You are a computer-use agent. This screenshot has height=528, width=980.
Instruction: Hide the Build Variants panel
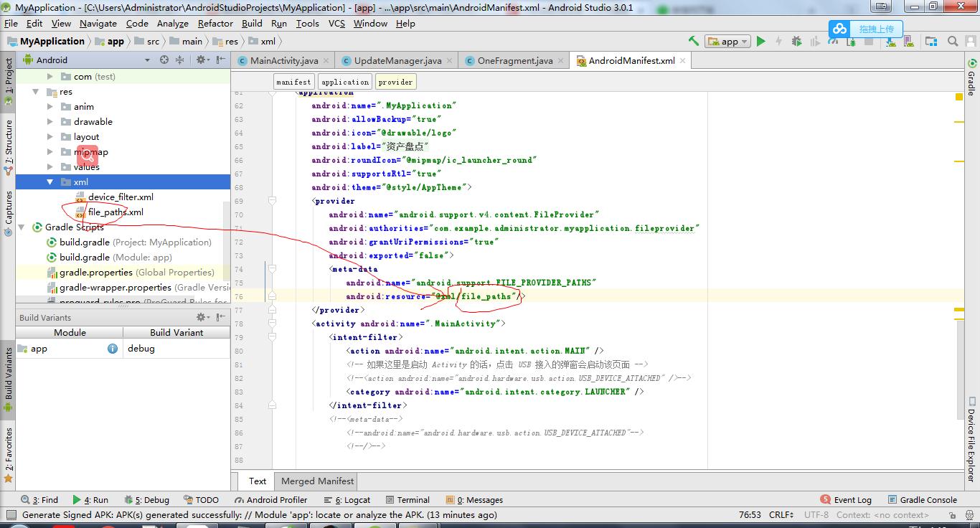point(220,317)
